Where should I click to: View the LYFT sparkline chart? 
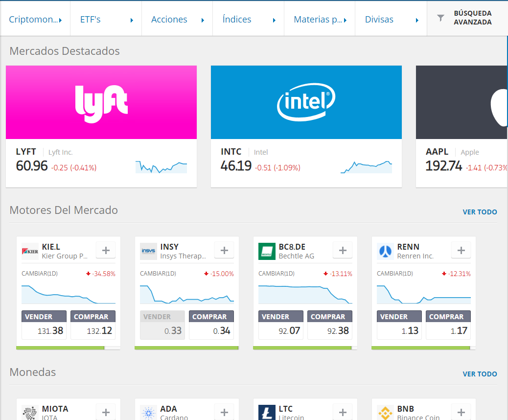[x=162, y=167]
